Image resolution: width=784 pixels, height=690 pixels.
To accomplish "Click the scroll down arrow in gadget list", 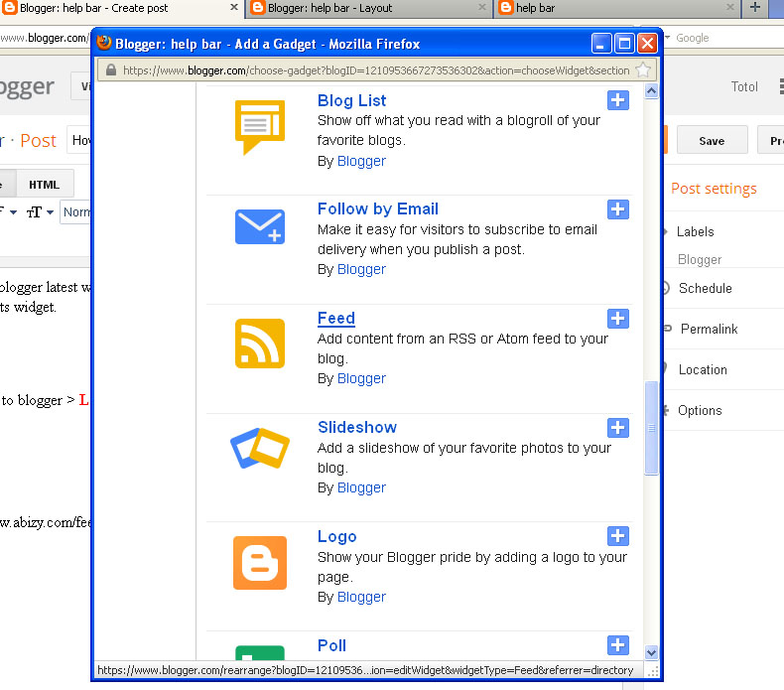I will pos(651,652).
